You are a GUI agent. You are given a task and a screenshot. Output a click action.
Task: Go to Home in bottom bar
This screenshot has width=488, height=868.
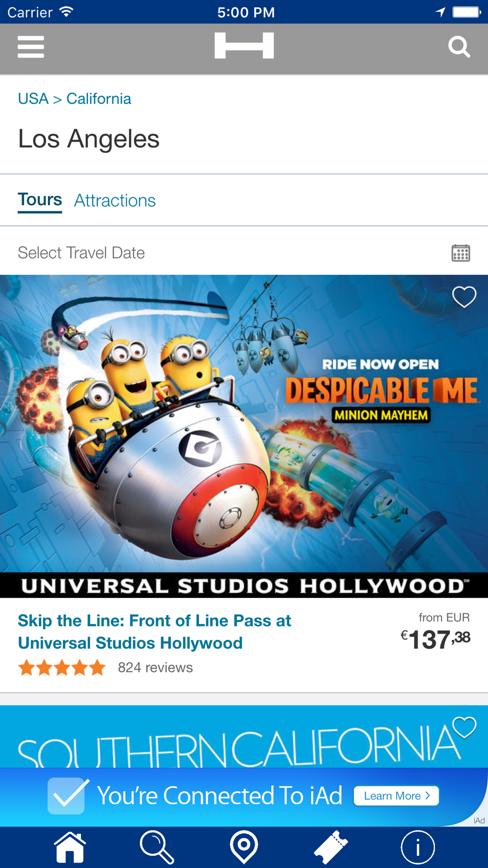pos(70,847)
